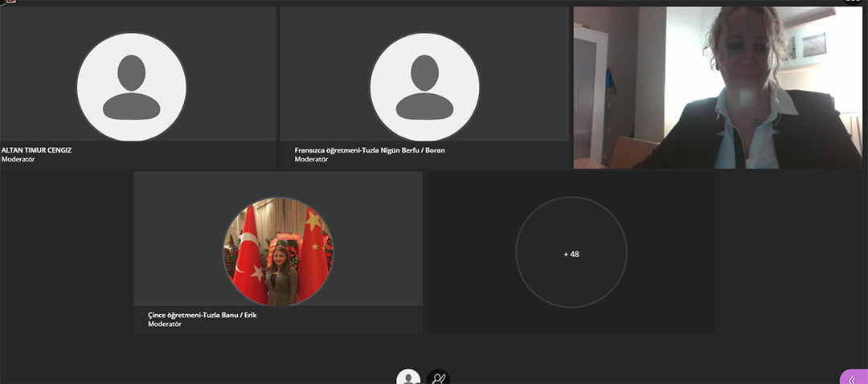Click Moderatör label under Çince öğretmeni
The image size is (868, 384).
165,325
